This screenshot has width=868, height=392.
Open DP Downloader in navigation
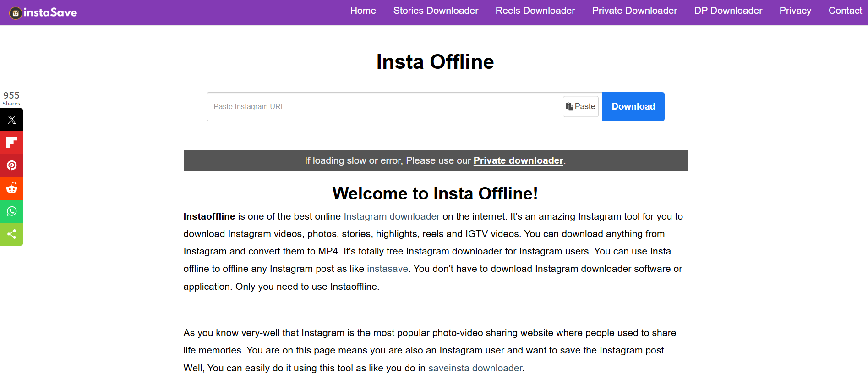[728, 11]
